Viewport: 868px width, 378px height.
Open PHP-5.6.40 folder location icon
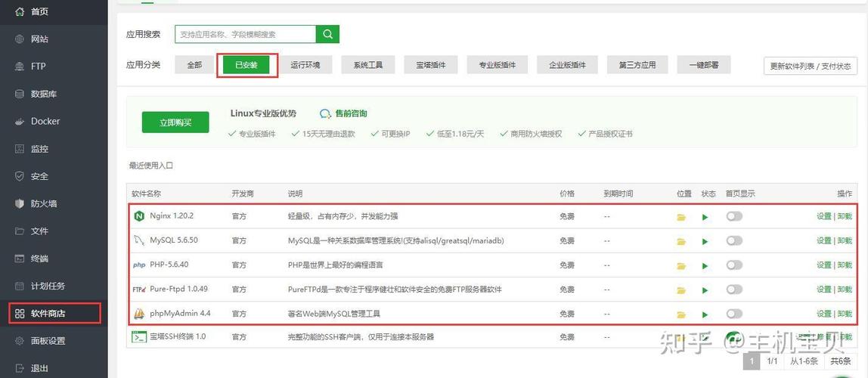click(x=681, y=265)
